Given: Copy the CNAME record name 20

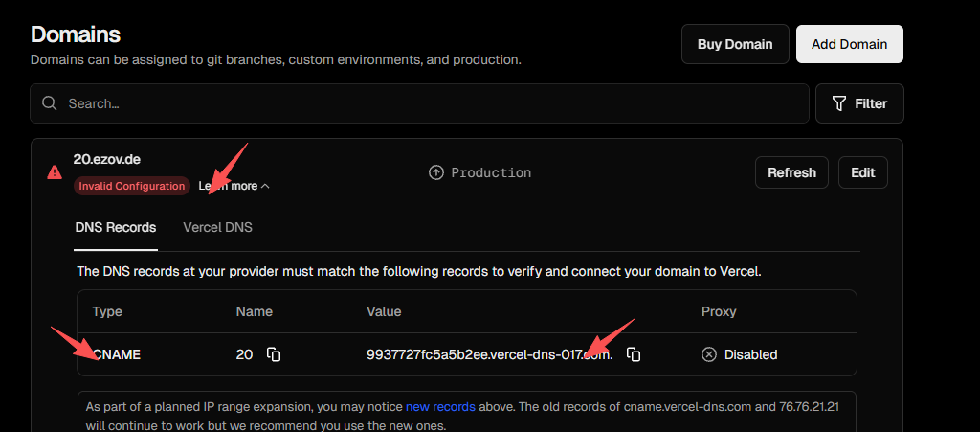Looking at the screenshot, I should [274, 354].
